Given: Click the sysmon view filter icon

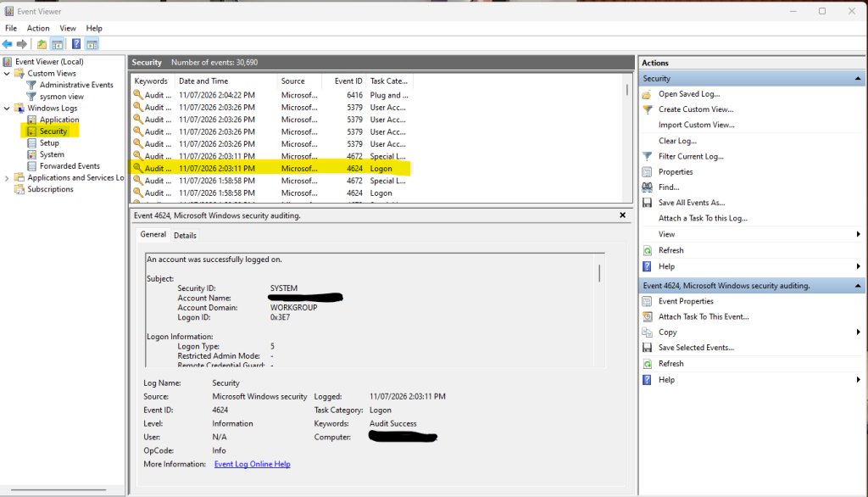Looking at the screenshot, I should (31, 97).
